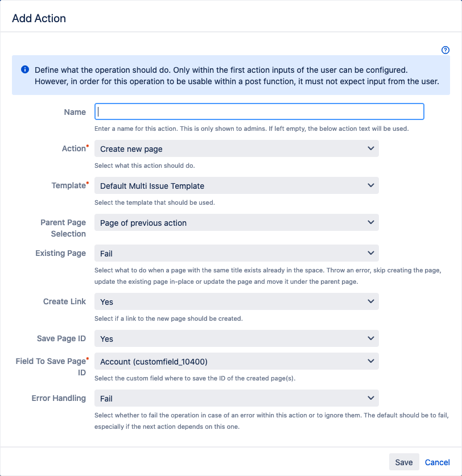Expand the Error Handling dropdown

[236, 399]
